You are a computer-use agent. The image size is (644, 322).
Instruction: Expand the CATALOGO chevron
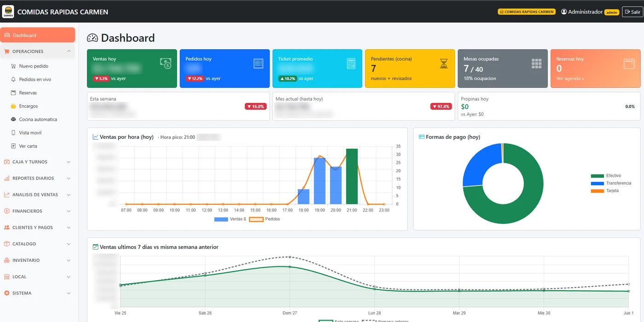[x=69, y=244]
